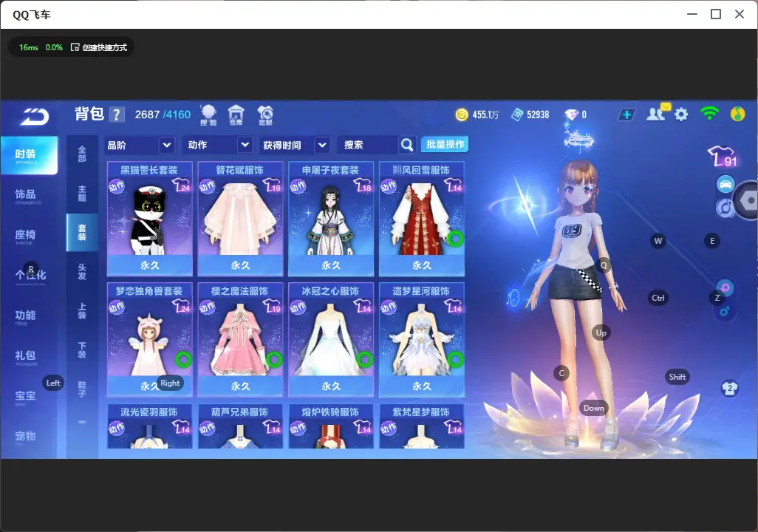Click the Left key overlay button
The height and width of the screenshot is (532, 758).
tap(53, 383)
